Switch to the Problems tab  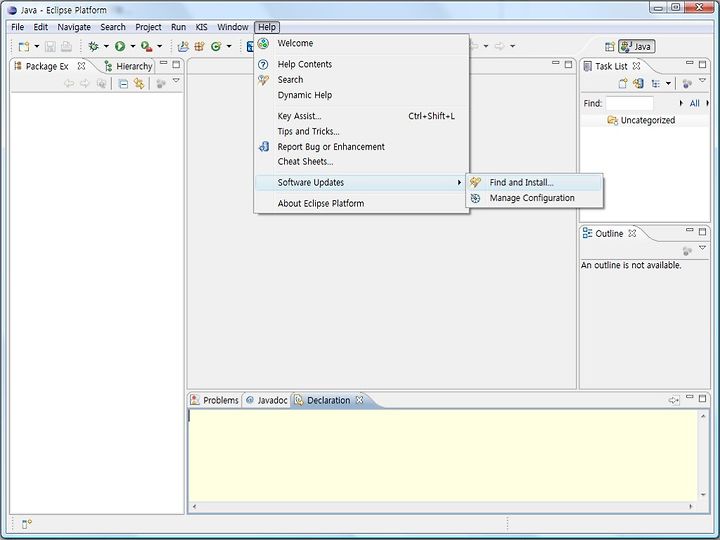point(215,400)
